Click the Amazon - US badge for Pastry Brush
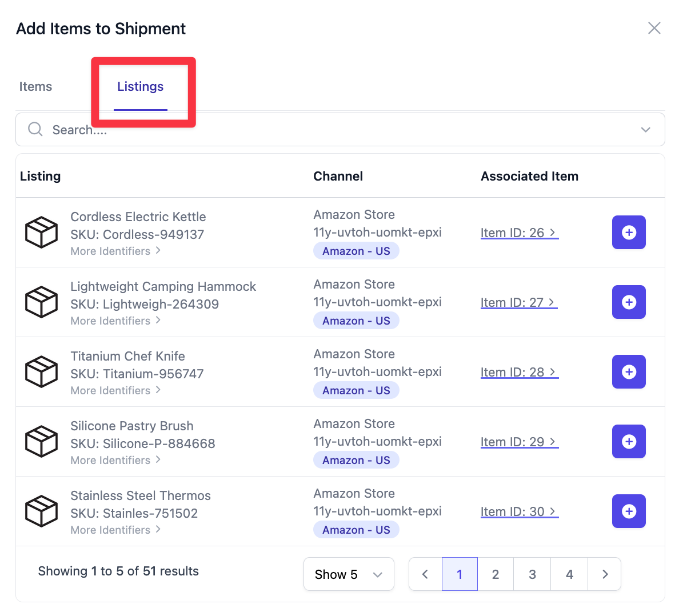 point(356,460)
